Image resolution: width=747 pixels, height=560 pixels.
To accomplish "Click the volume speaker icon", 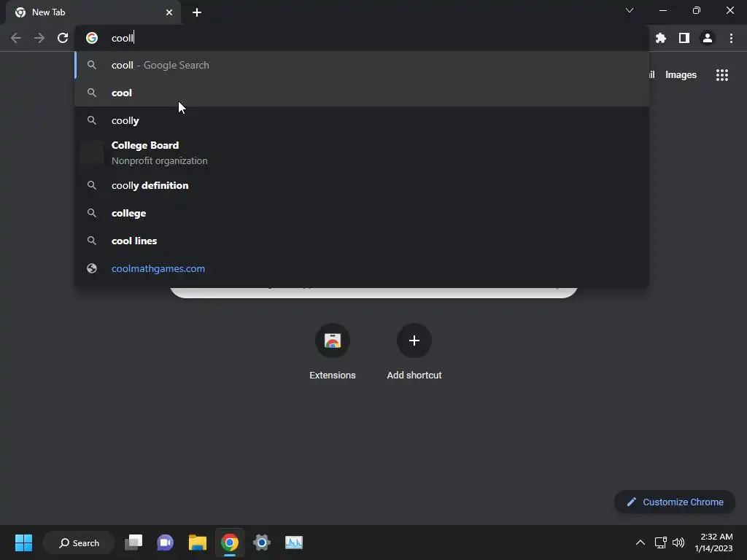I will click(x=678, y=542).
